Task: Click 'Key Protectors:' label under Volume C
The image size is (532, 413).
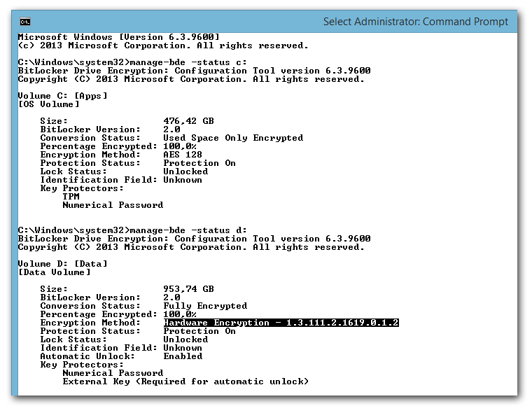Action: click(82, 188)
